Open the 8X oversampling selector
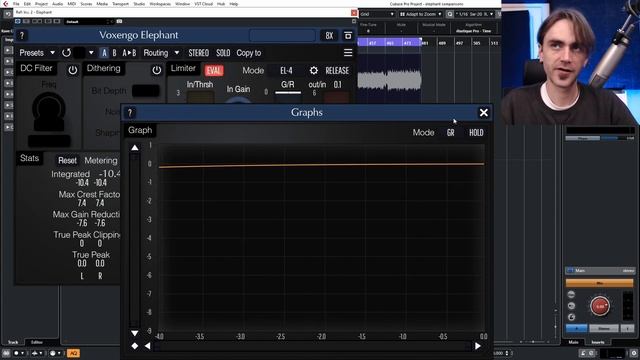Image resolution: width=640 pixels, height=360 pixels. (x=329, y=36)
